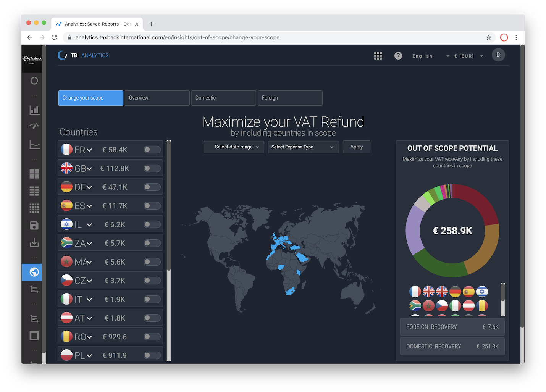Open the hollow square sidebar icon
546x392 pixels.
34,336
